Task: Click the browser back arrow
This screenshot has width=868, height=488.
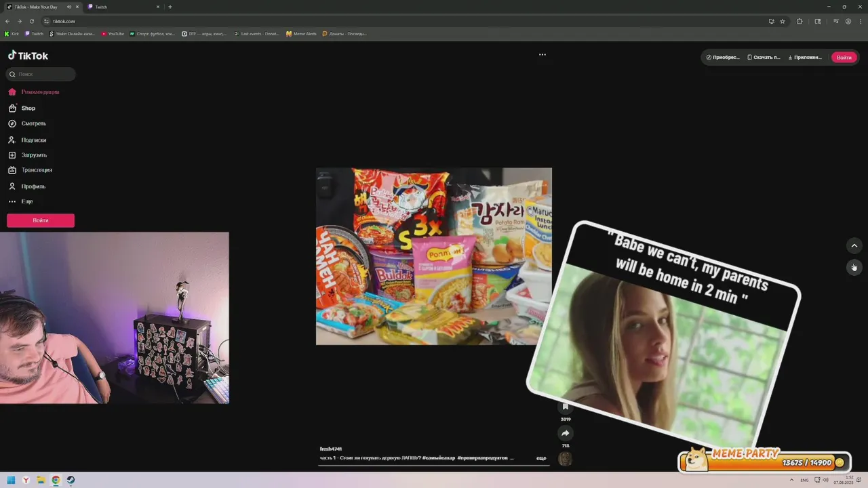Action: [x=7, y=21]
